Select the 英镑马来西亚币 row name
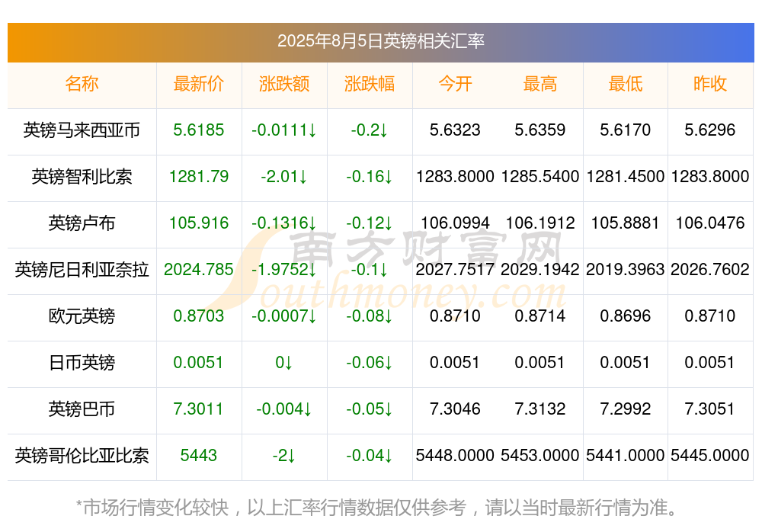Screen dimensions: 762x532 pos(82,130)
